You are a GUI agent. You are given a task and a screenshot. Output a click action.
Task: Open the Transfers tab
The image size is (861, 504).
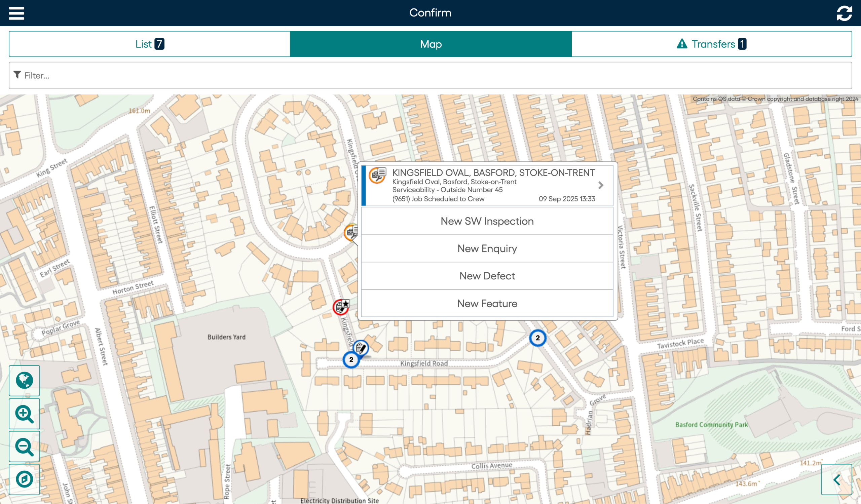coord(711,44)
